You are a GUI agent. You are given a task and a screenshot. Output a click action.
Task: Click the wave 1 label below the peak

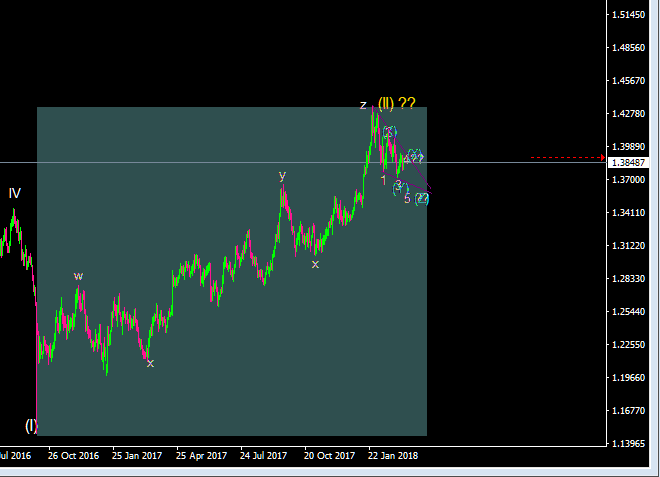click(x=383, y=180)
